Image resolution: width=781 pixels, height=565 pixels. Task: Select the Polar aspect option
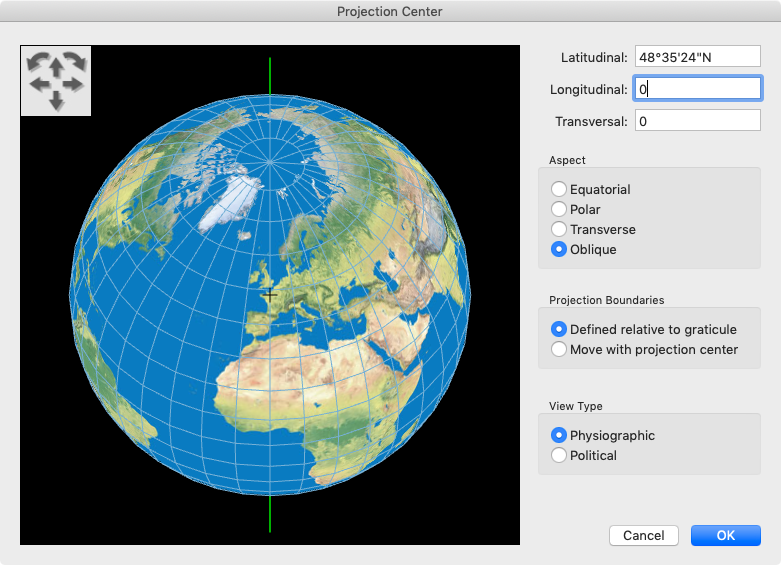[559, 210]
